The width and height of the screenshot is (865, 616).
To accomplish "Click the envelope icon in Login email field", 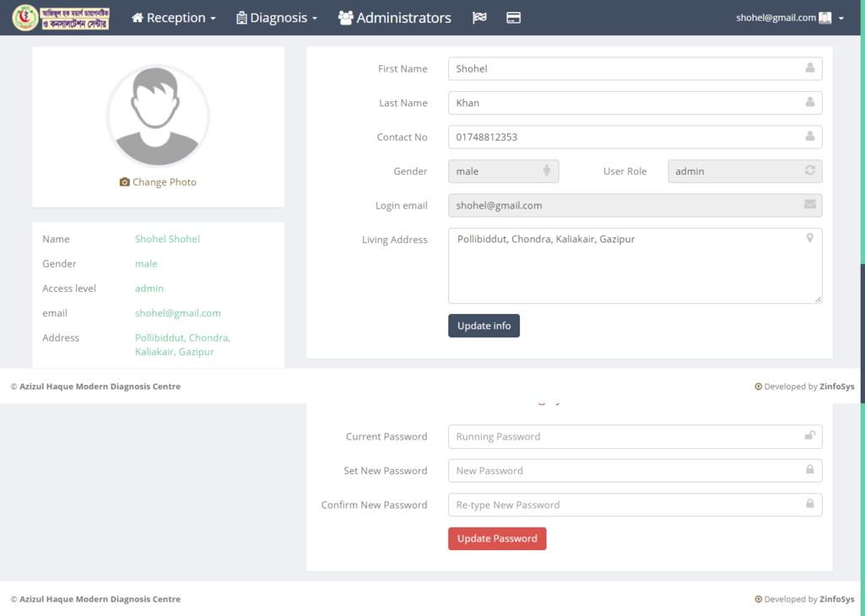I will tap(809, 204).
